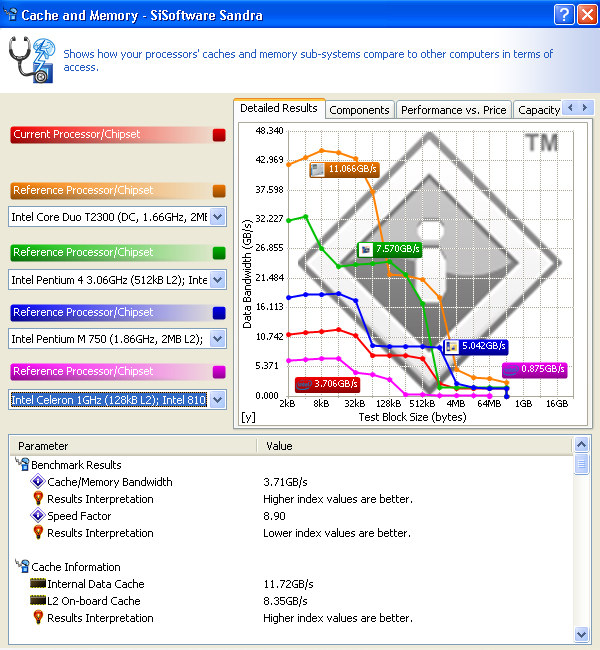Click the 8.35GB/s L2 cache value
The height and width of the screenshot is (650, 600).
coord(285,601)
